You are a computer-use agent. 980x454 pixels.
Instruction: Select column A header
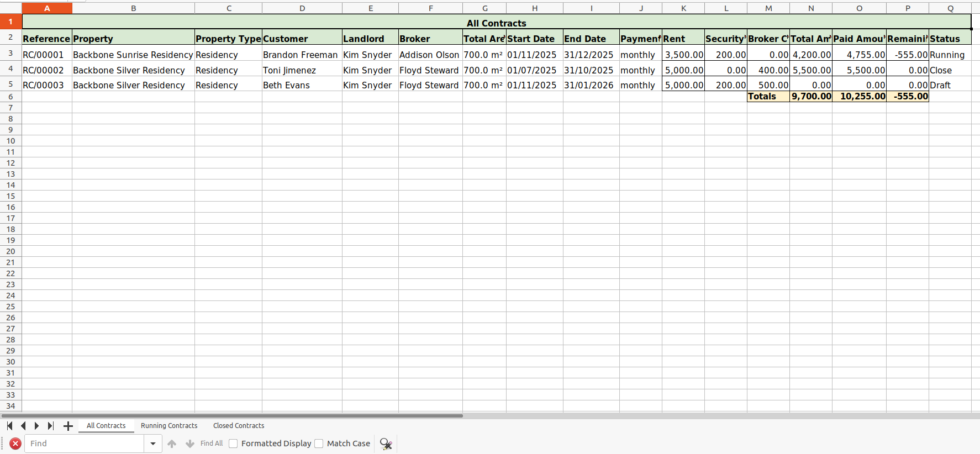(x=47, y=8)
